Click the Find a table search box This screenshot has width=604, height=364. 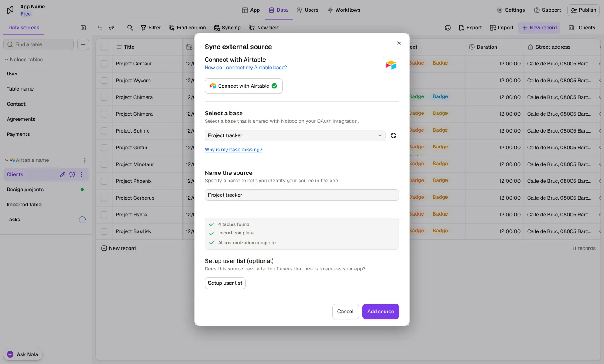pyautogui.click(x=39, y=44)
